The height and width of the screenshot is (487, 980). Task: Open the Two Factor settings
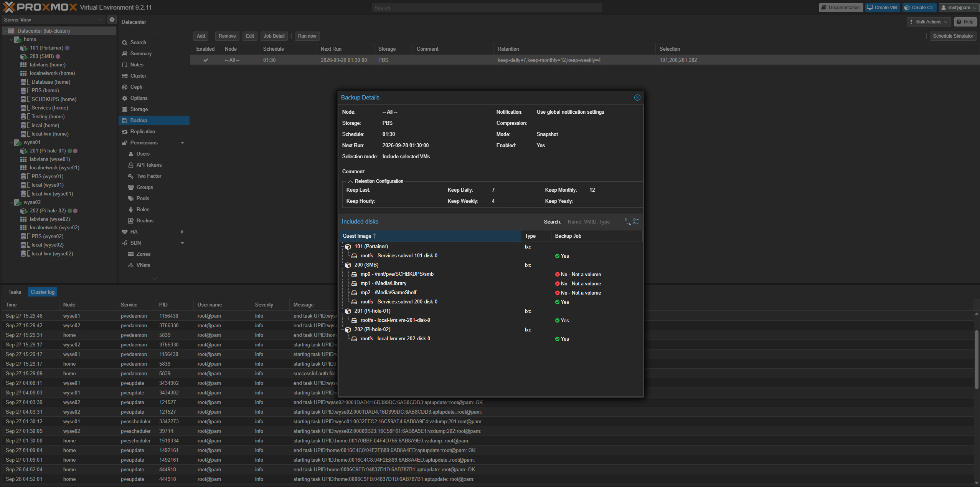coord(149,176)
